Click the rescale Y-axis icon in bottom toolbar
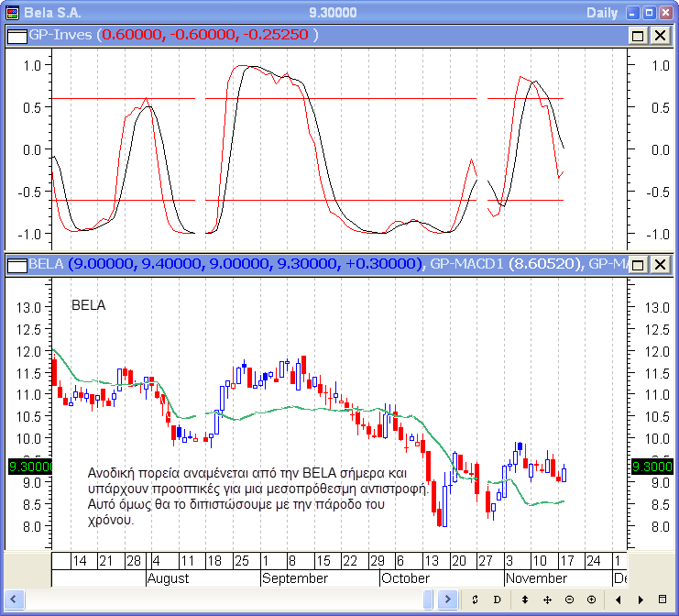679x616 pixels. [476, 599]
